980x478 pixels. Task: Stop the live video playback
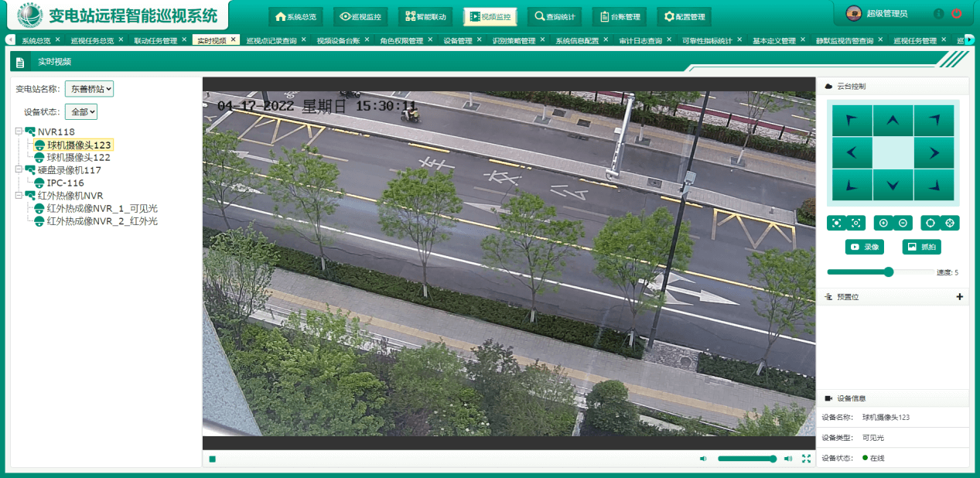212,459
